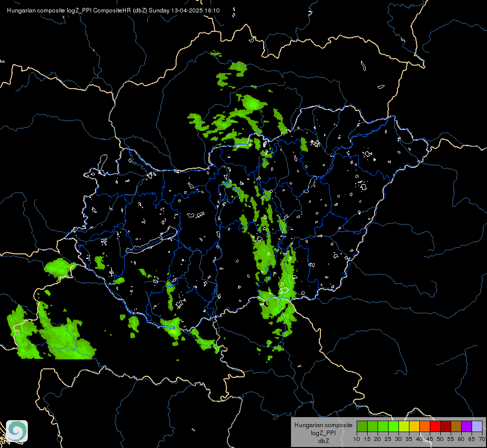The height and width of the screenshot is (448, 487).
Task: Click the '70' scale value in legend
Action: point(482,440)
